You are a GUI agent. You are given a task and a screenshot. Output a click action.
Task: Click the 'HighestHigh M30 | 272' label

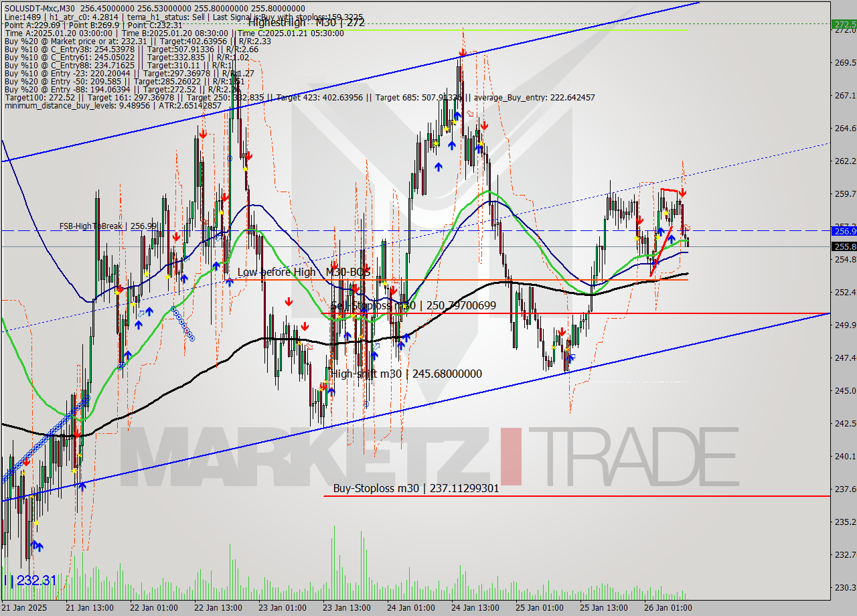tap(306, 22)
